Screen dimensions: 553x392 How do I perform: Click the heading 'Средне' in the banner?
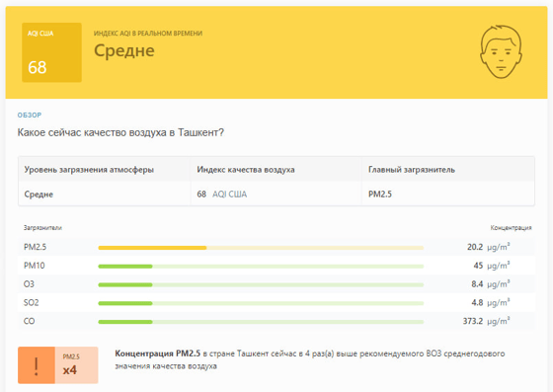pos(124,50)
